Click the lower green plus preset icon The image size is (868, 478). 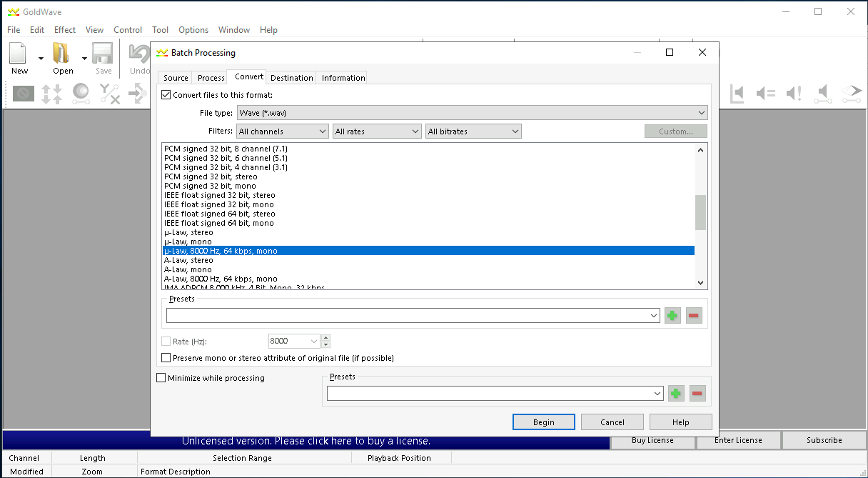(x=676, y=394)
